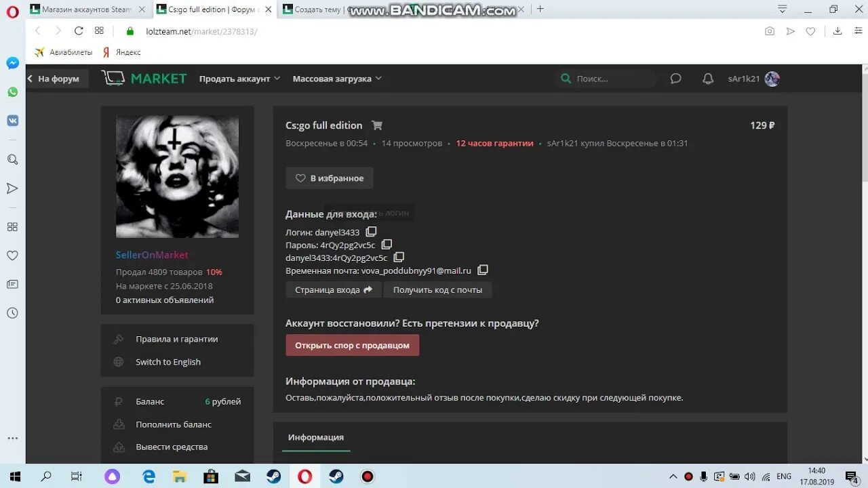Viewport: 868px width, 488px height.
Task: Copy the password 4rQy2pg2vc5c
Action: (387, 245)
